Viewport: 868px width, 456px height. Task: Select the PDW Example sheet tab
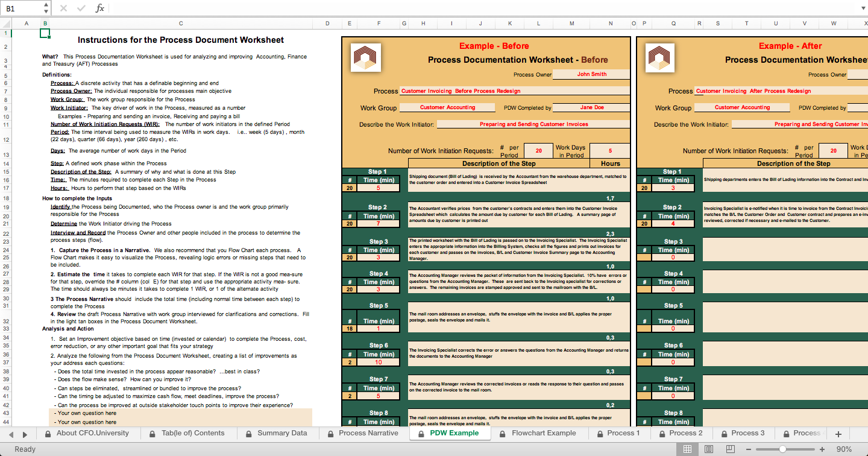449,433
